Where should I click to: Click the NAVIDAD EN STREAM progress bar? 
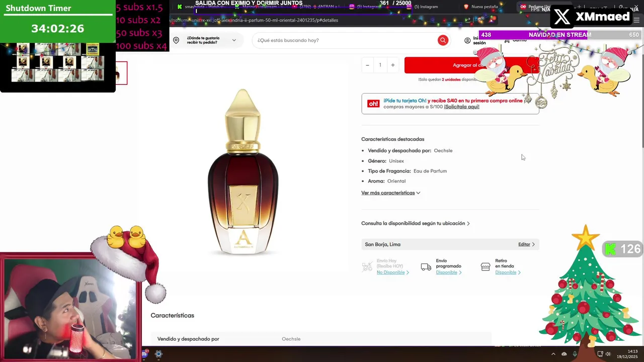[559, 35]
